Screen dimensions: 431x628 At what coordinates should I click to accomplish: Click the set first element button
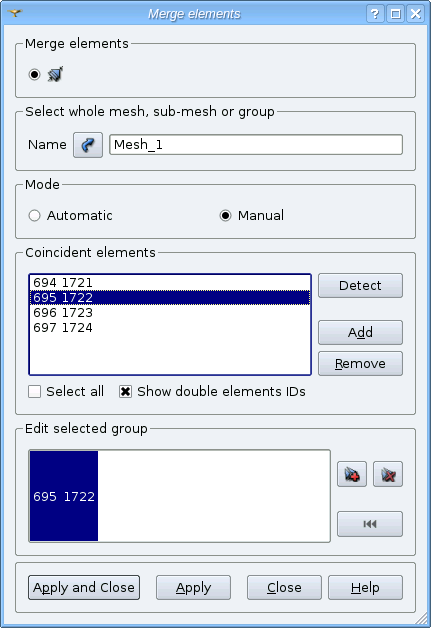(370, 524)
